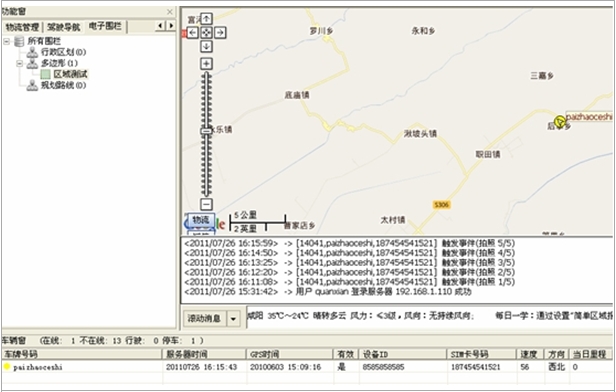This screenshot has height=392, width=616.
Task: Select the 区域测试 fence item
Action: click(x=71, y=74)
